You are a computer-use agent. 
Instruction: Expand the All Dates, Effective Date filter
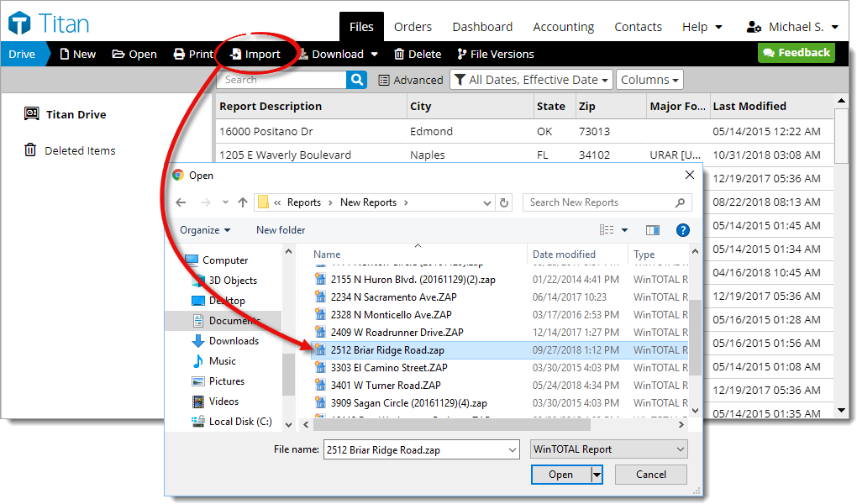tap(530, 80)
